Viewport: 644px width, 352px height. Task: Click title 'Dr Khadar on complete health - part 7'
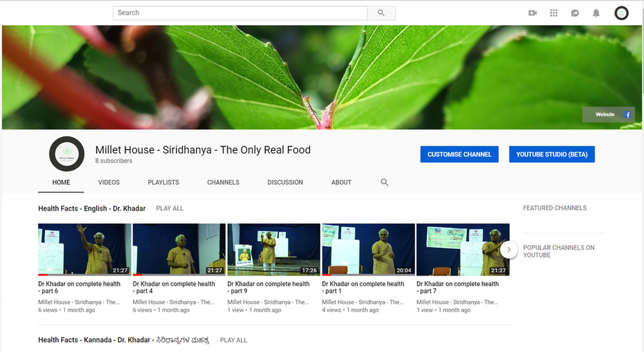click(457, 288)
